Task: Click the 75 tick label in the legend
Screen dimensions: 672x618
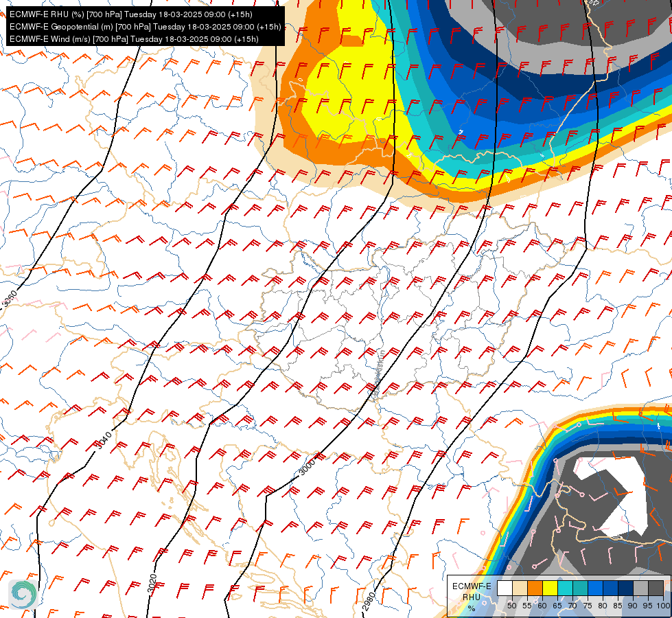Action: point(588,606)
